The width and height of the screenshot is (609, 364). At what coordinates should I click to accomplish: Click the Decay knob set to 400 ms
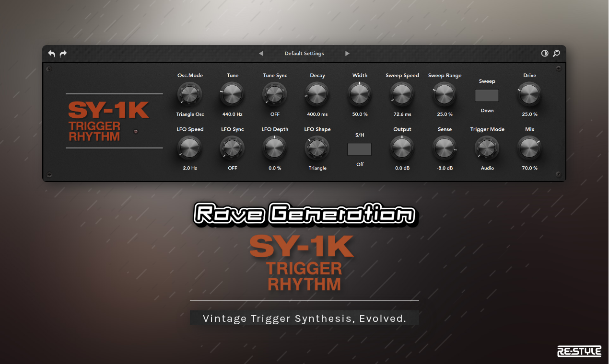[317, 94]
